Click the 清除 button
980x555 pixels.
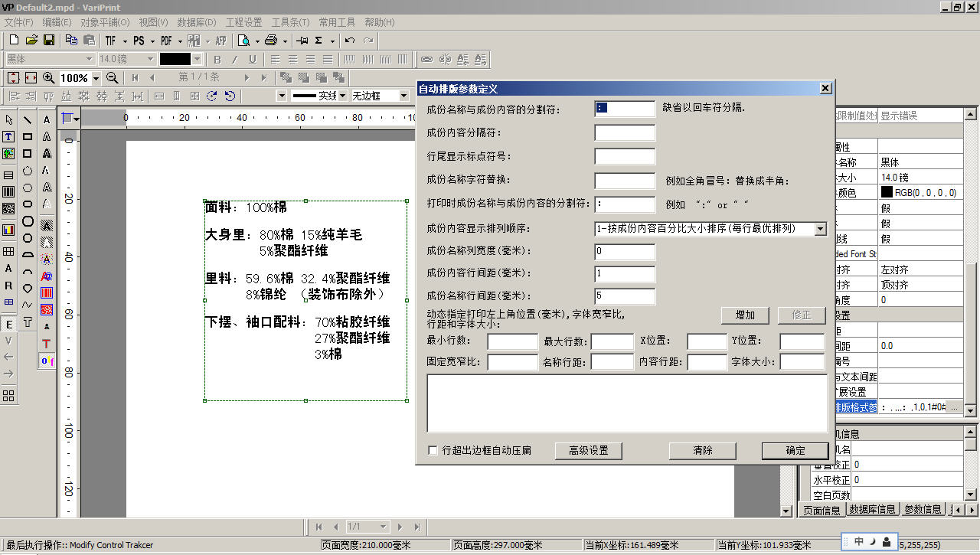click(702, 450)
